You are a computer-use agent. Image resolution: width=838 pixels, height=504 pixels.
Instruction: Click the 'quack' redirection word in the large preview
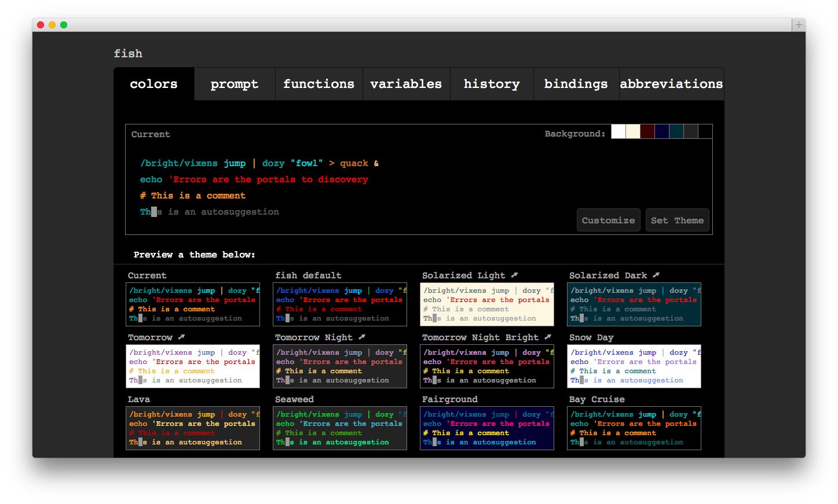click(354, 163)
